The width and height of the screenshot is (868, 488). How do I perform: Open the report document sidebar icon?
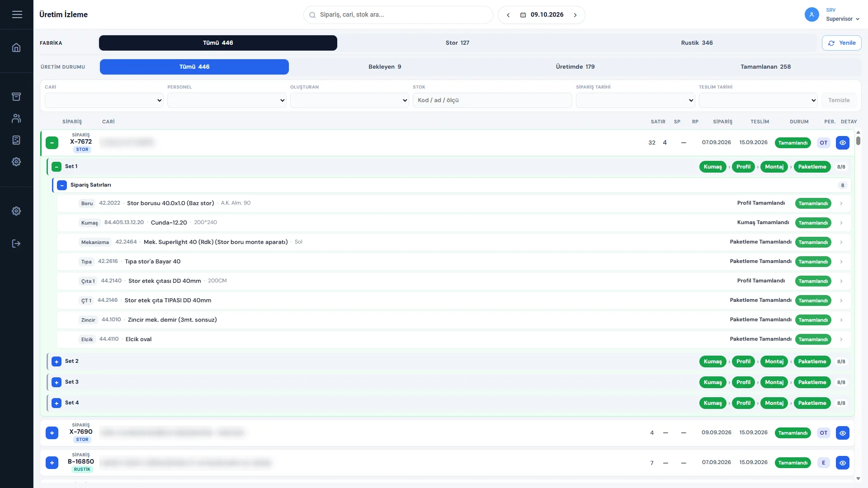point(16,140)
